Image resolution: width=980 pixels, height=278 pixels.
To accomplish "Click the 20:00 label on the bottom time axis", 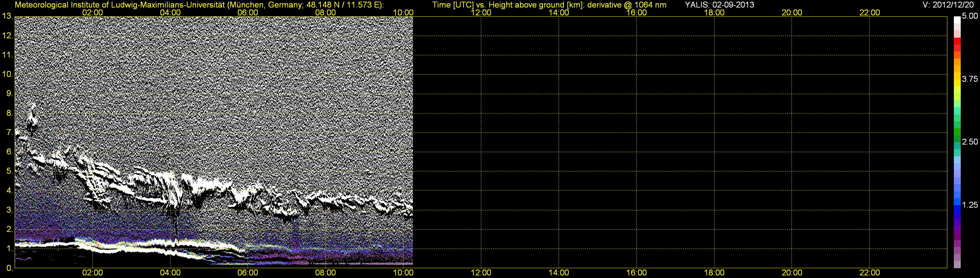I will point(792,273).
